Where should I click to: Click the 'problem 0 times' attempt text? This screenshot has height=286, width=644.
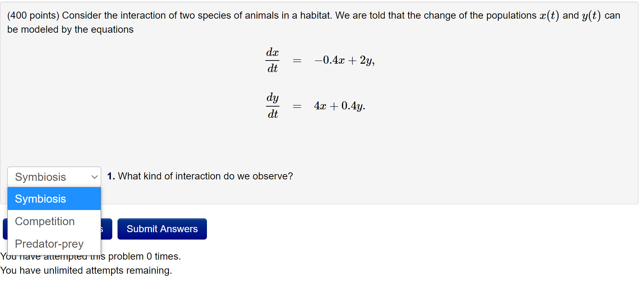click(x=144, y=256)
